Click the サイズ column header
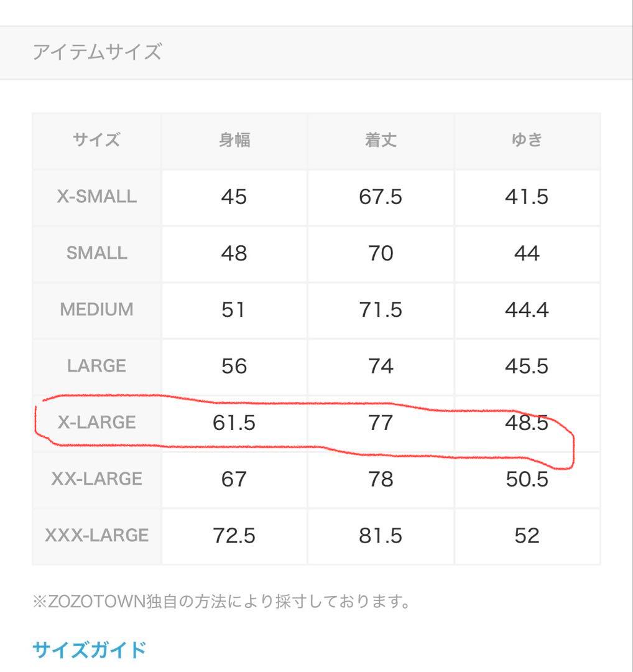Image resolution: width=633 pixels, height=672 pixels. pyautogui.click(x=96, y=140)
